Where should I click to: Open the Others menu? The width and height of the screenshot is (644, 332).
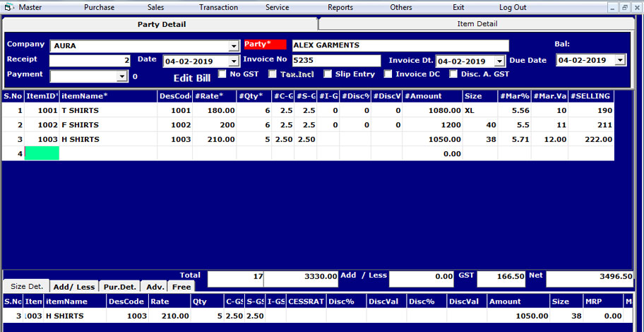[x=401, y=7]
